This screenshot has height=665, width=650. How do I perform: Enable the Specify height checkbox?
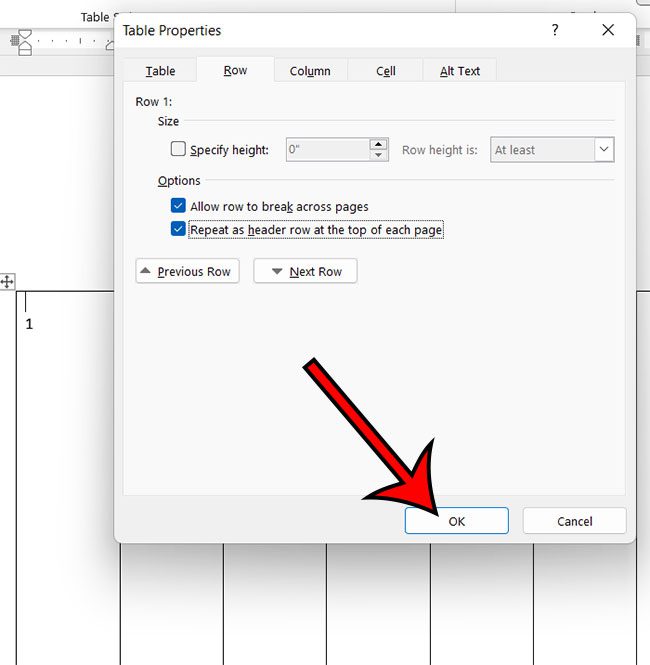(x=178, y=149)
